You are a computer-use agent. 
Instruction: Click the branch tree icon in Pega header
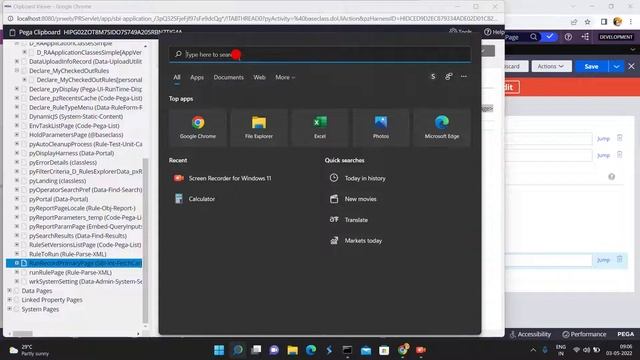(x=585, y=37)
